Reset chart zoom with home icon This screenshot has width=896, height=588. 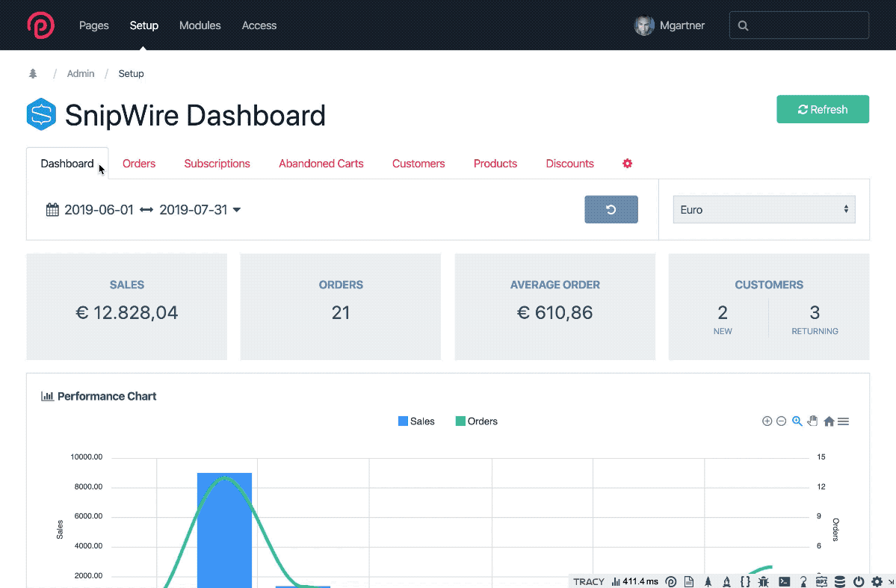tap(829, 421)
